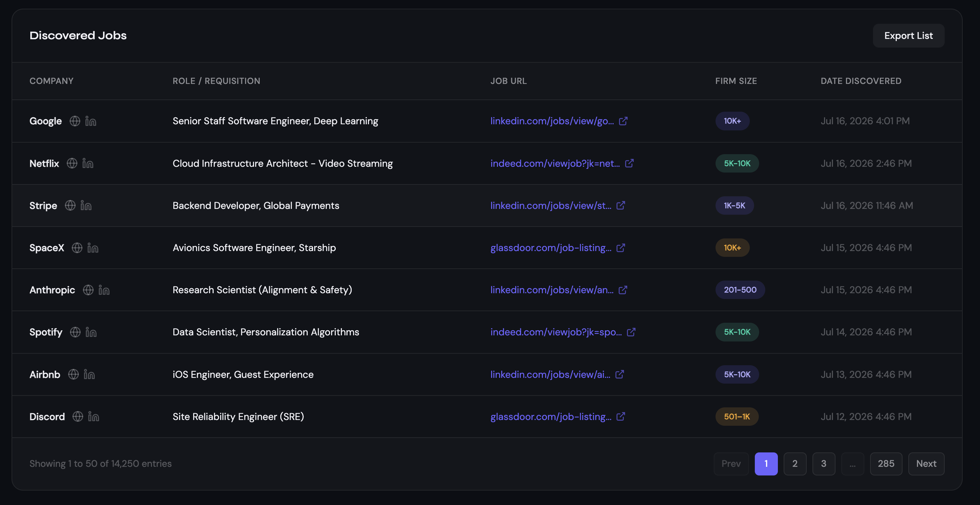Click external-link icon on Google job URL
Viewport: 980px width, 505px height.
pos(623,121)
